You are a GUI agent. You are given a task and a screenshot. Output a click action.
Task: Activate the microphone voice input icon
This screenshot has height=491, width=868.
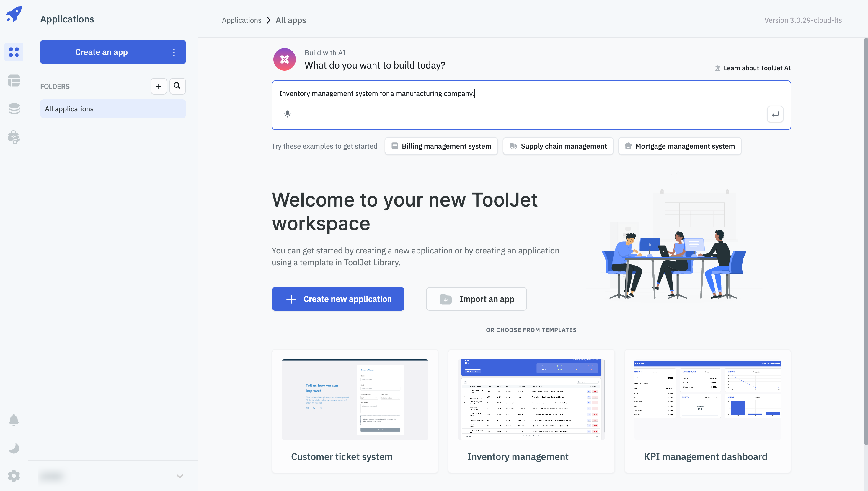pyautogui.click(x=287, y=114)
